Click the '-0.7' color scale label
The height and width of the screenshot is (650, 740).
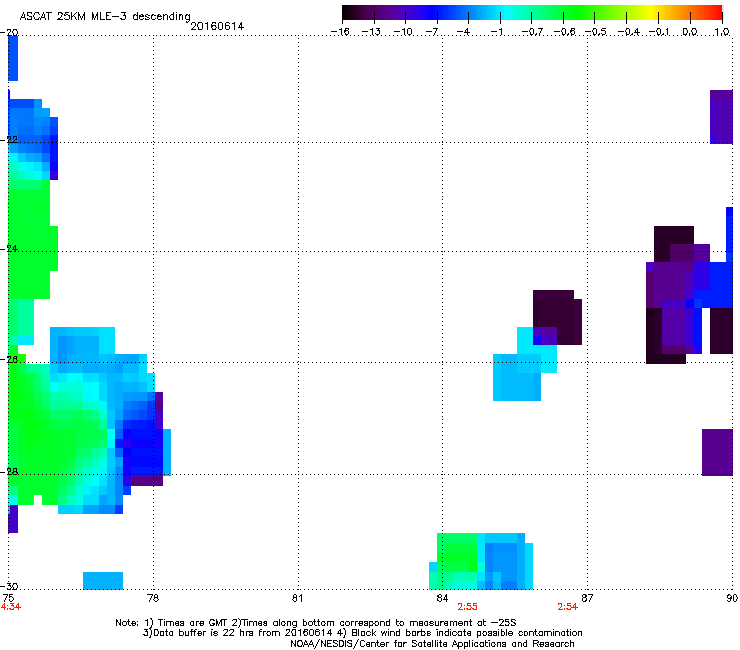click(532, 32)
